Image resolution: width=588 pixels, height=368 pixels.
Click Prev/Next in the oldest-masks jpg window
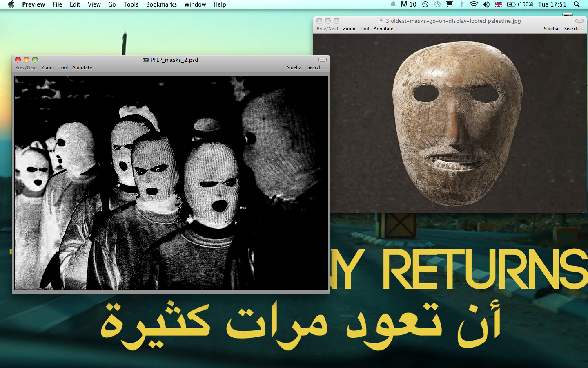pos(327,29)
